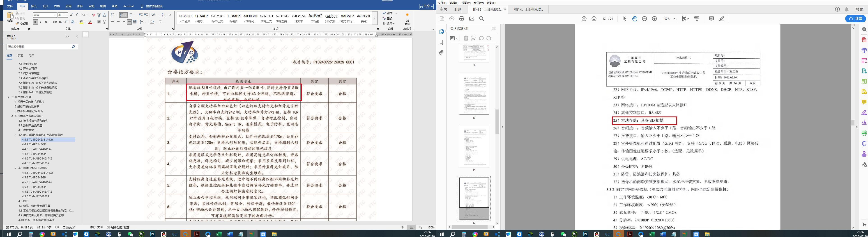Open the font size dropdown (小三)

pos(66,15)
